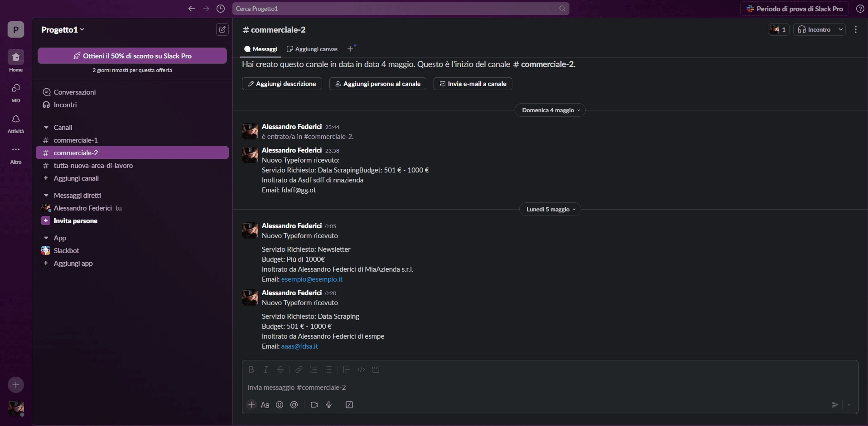
Task: Select the commerciale-1 channel
Action: [132, 140]
